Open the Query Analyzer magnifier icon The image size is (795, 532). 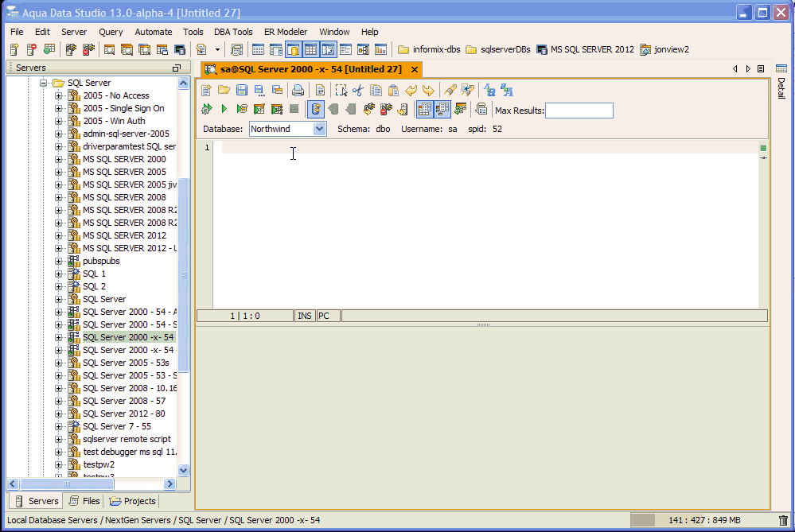coord(109,49)
